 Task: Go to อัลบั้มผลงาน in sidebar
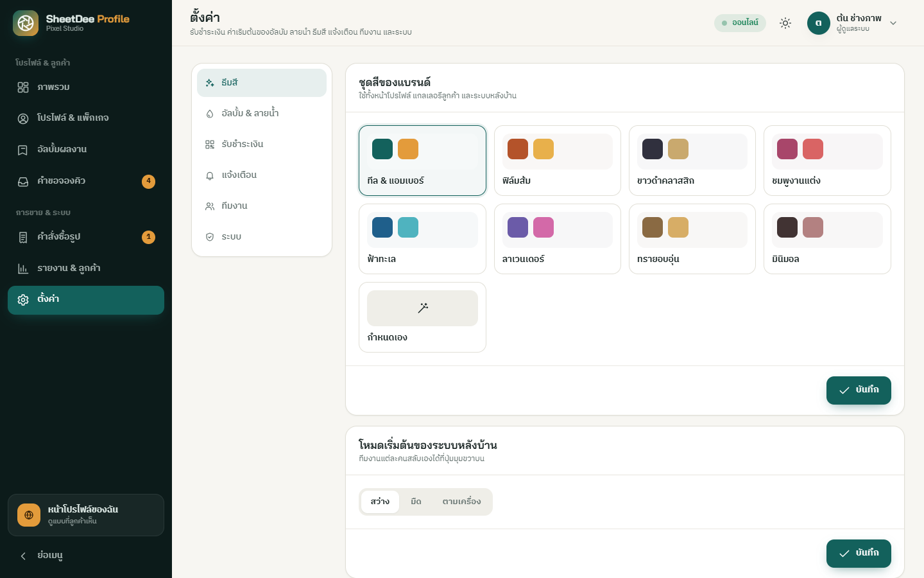pyautogui.click(x=86, y=150)
